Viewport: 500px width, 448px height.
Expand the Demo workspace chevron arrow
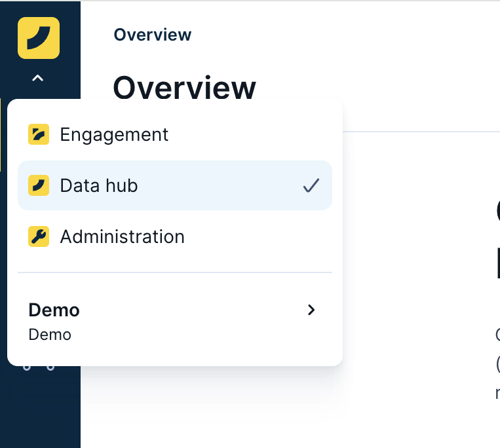coord(311,310)
